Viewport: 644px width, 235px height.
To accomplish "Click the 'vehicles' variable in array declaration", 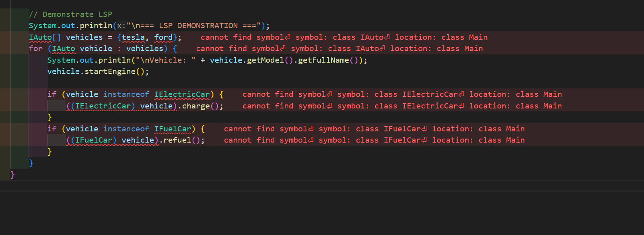I will pos(84,37).
